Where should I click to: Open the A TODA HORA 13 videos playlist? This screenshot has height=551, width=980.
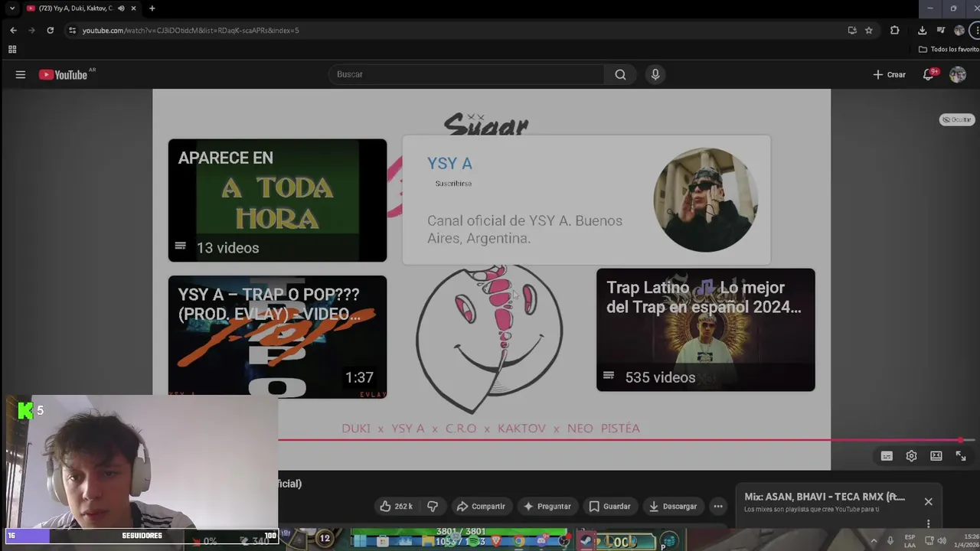pos(277,201)
